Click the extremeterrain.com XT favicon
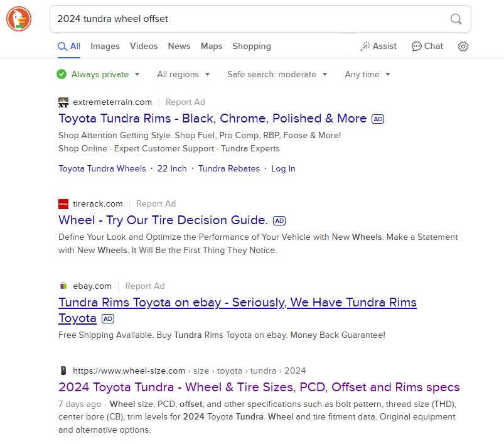Viewport: 504px width, 444px height. click(63, 102)
